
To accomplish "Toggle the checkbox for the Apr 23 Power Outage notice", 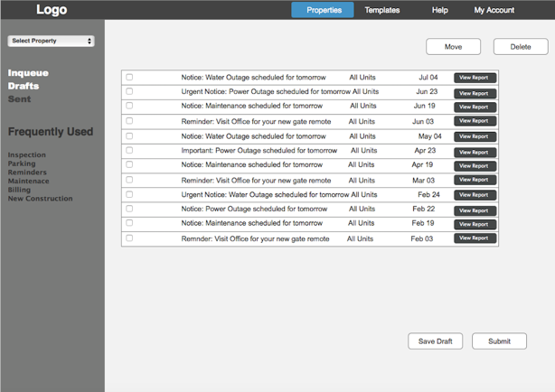I will [129, 151].
